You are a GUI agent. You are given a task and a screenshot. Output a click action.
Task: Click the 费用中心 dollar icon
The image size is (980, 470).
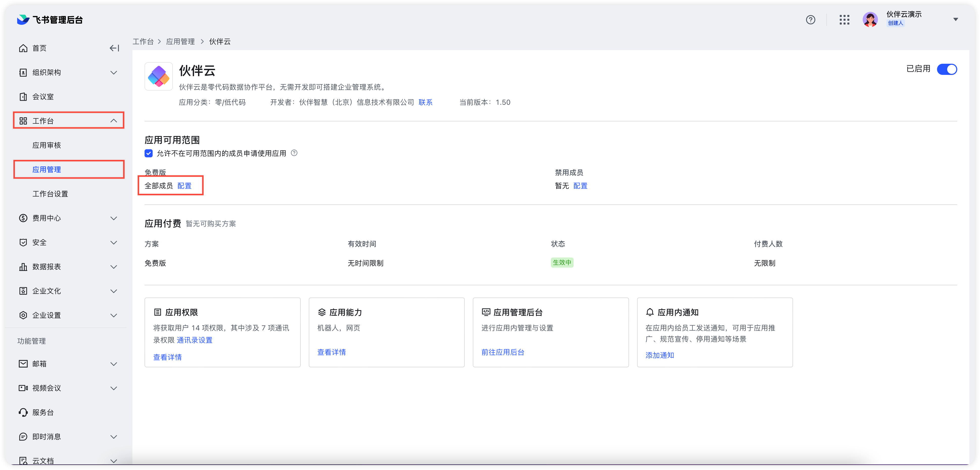pyautogui.click(x=23, y=218)
